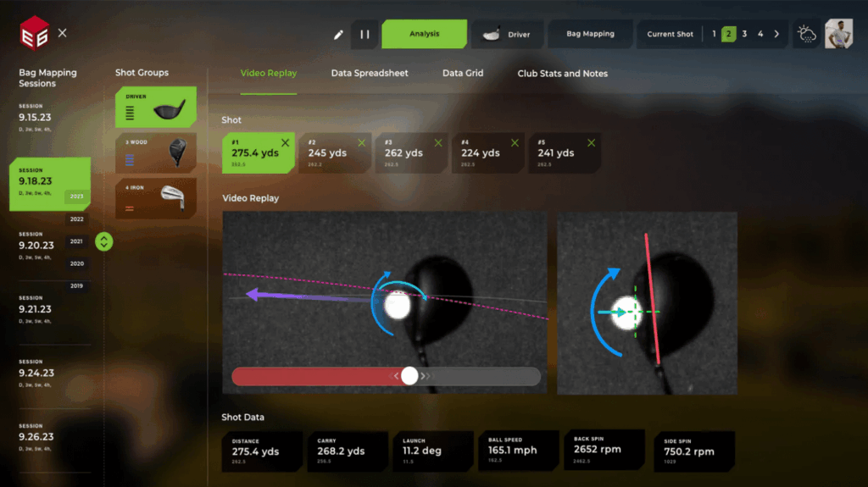The image size is (868, 487).
Task: Click the Bag Mapping button
Action: click(591, 35)
